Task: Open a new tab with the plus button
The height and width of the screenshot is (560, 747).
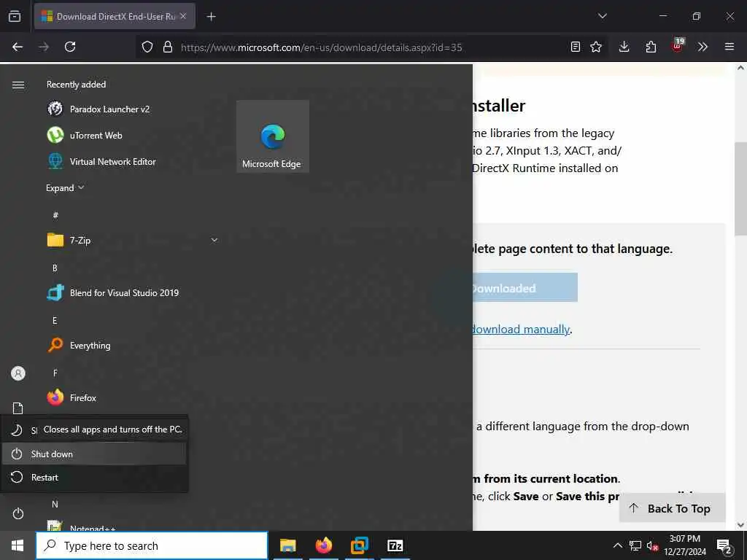Action: (x=211, y=17)
